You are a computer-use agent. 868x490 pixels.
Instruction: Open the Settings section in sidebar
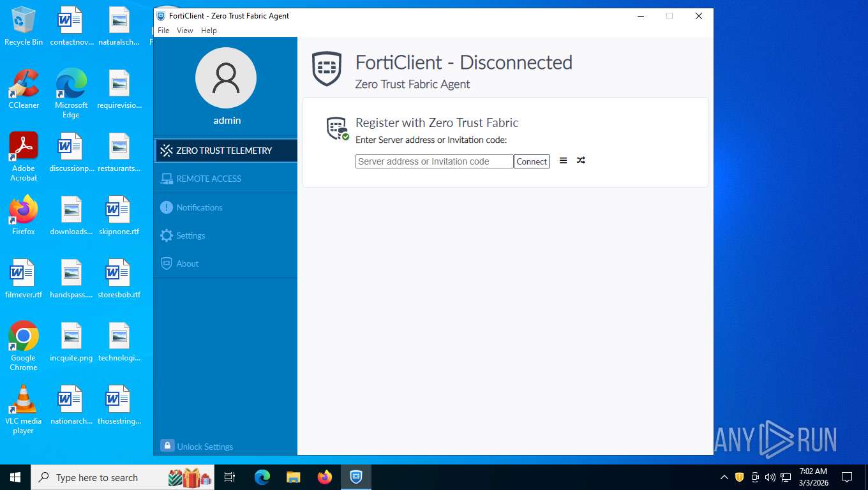pos(225,235)
